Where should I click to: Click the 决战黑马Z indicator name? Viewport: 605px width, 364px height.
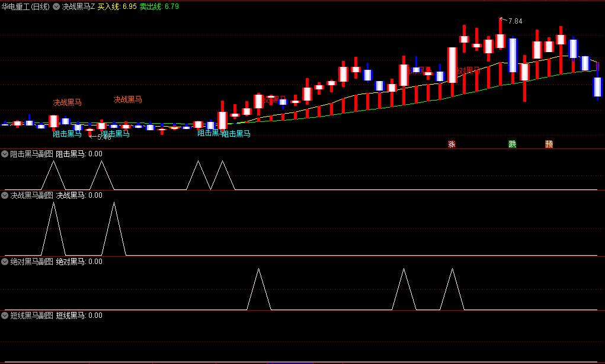click(x=78, y=7)
